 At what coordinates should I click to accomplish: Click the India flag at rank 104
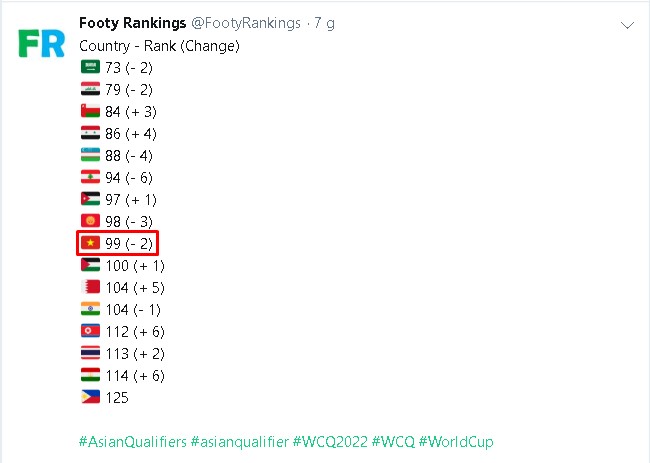point(90,309)
